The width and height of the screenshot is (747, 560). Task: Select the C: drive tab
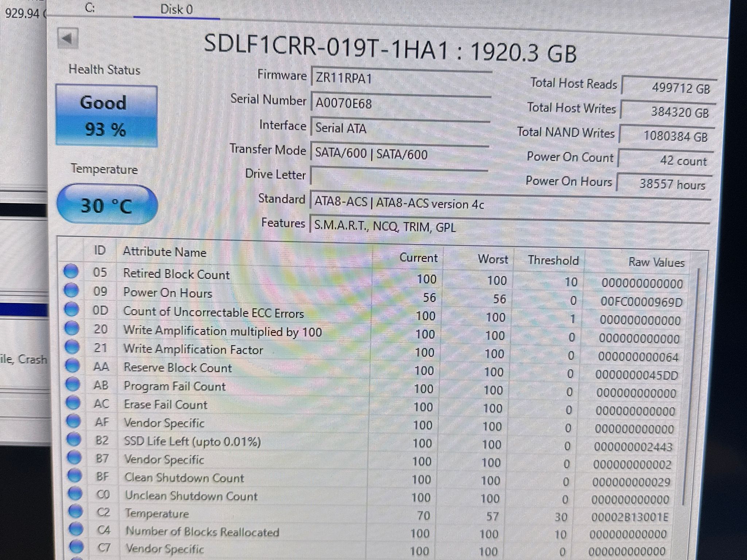coord(90,8)
